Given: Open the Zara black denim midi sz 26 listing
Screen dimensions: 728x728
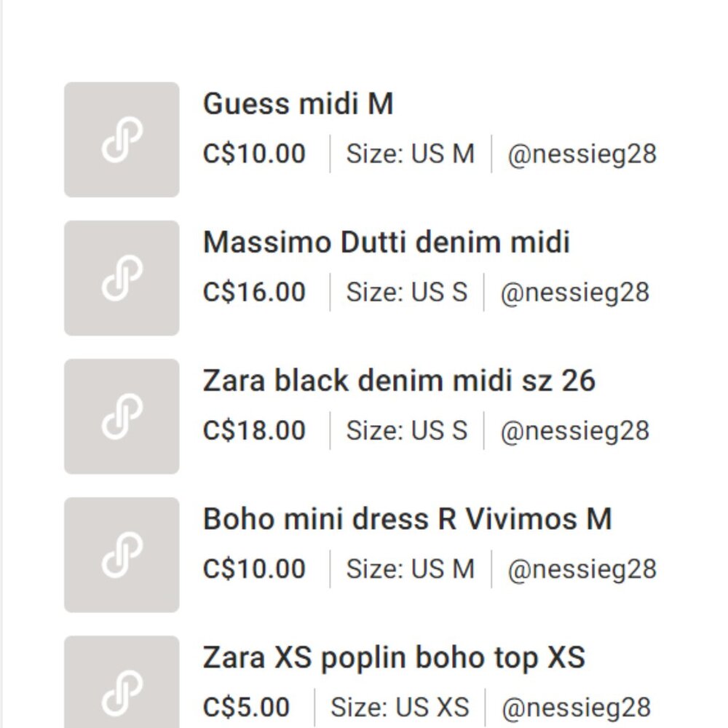Looking at the screenshot, I should (x=399, y=380).
